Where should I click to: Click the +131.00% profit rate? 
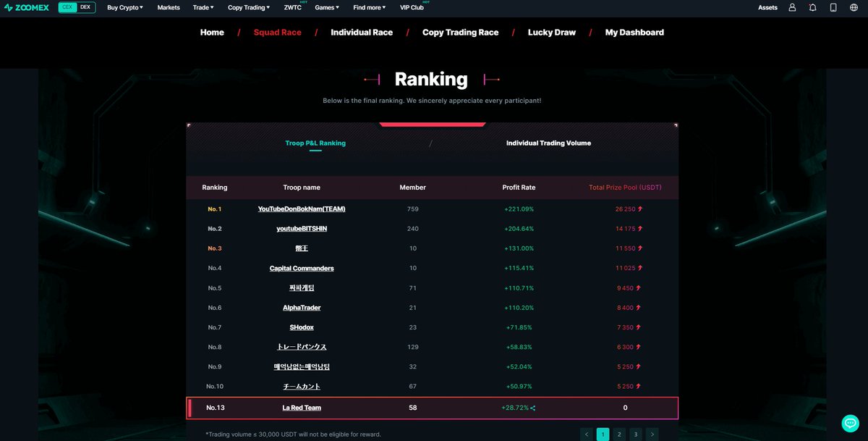click(519, 248)
